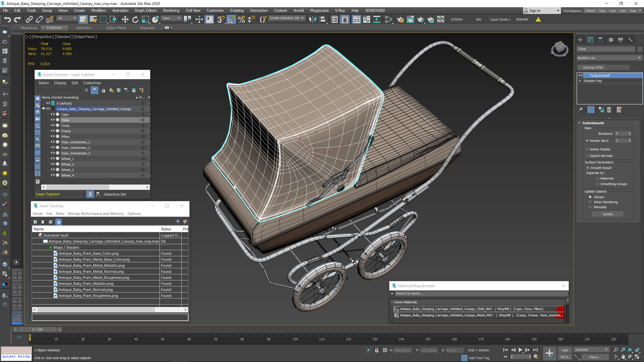This screenshot has width=644, height=362.
Task: Open the Modifiers menu
Action: click(99, 10)
